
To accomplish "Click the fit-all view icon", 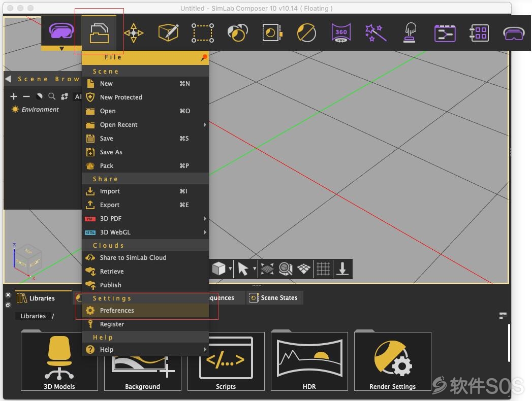I will pos(267,269).
